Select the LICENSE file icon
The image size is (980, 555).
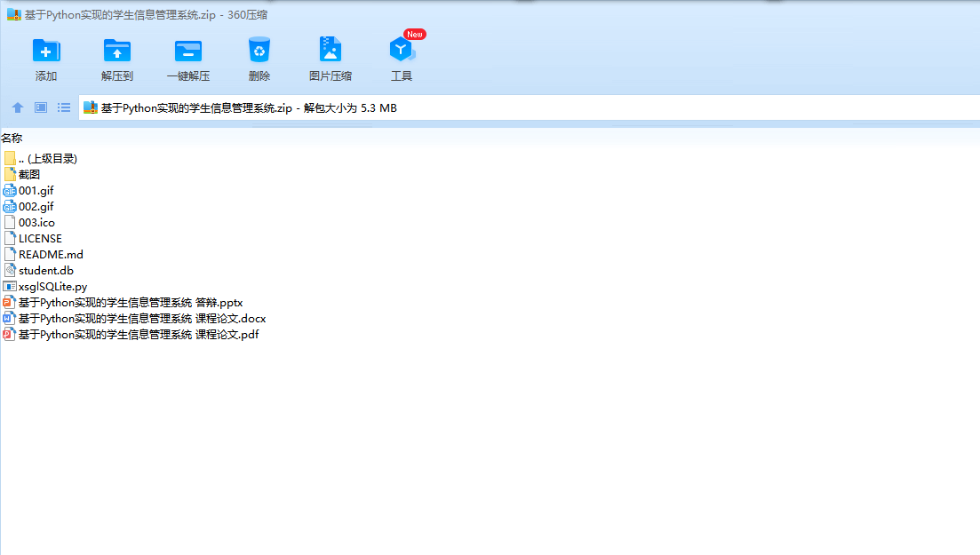coord(10,238)
